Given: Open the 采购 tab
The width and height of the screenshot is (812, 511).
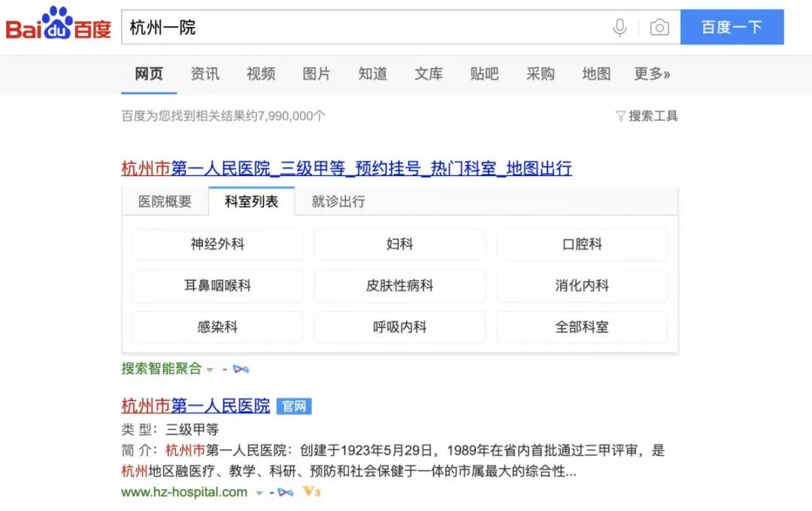Looking at the screenshot, I should [540, 74].
